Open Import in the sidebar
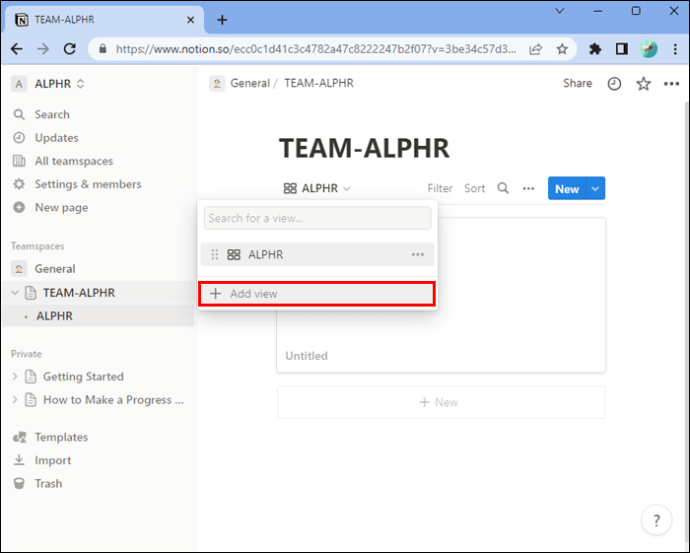This screenshot has height=553, width=690. pyautogui.click(x=53, y=460)
